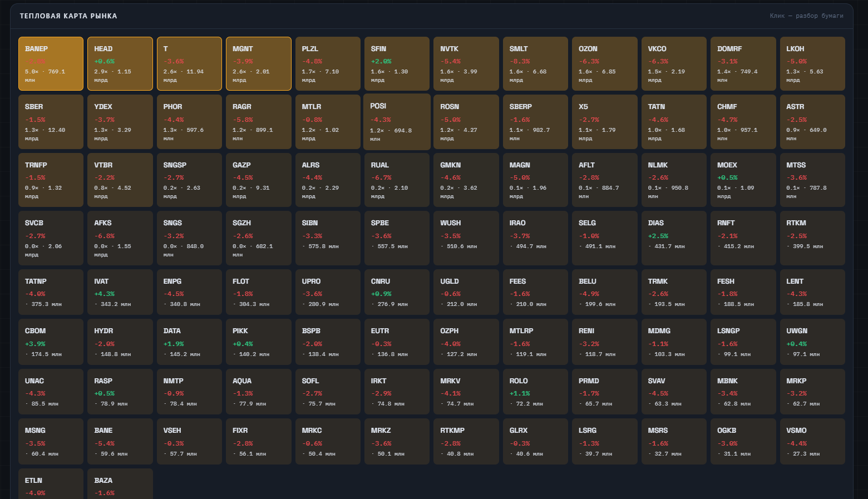Select the AFKS tile showing -6.8%
Viewport: 868px width, 499px height.
(x=120, y=238)
